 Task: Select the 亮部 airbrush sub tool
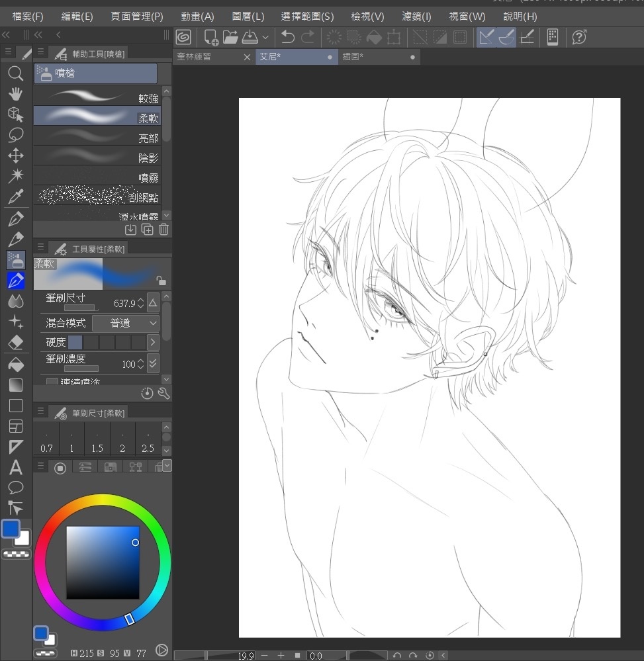point(97,136)
